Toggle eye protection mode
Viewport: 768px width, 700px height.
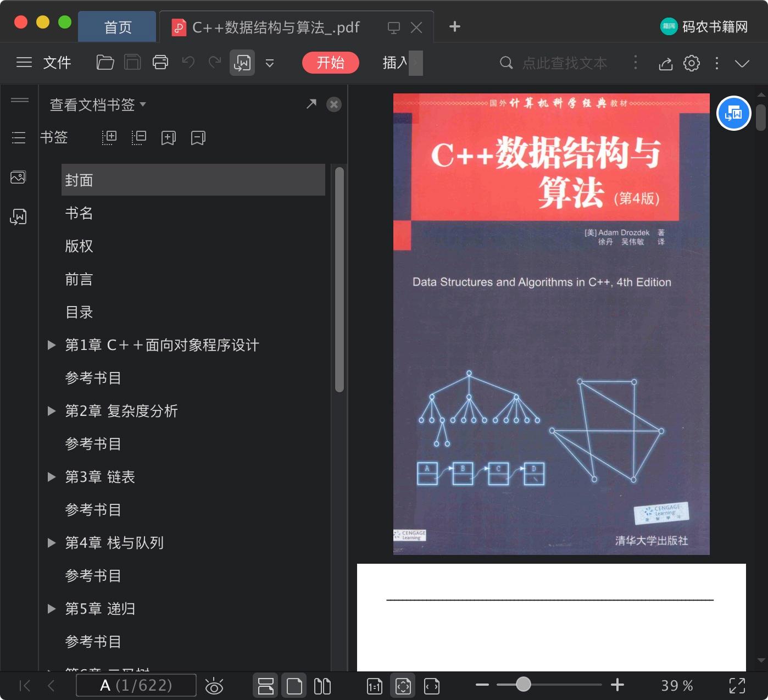tap(214, 686)
